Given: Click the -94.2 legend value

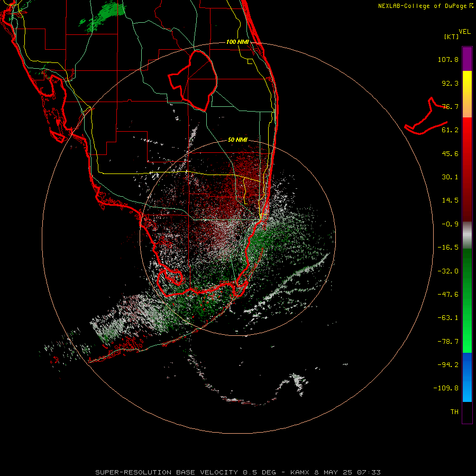Looking at the screenshot, I should pos(448,365).
